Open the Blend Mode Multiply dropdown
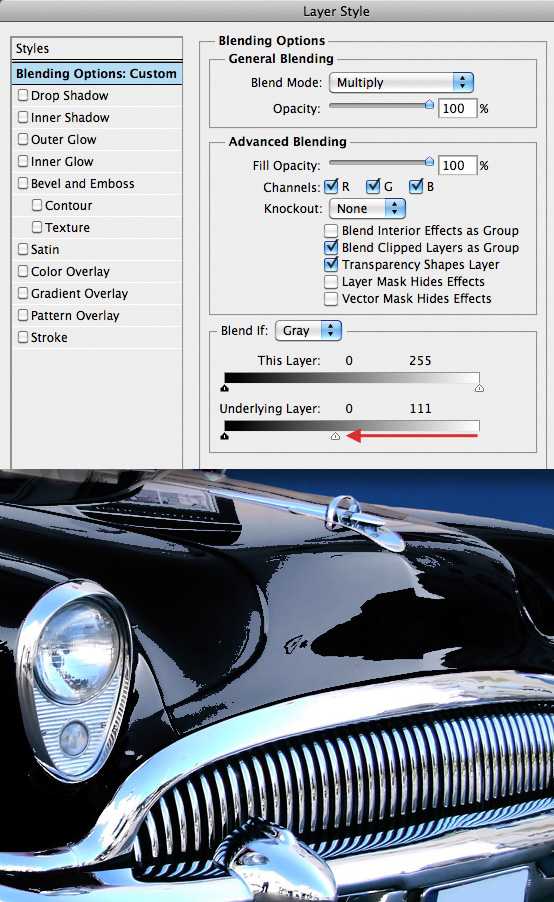 pos(401,83)
